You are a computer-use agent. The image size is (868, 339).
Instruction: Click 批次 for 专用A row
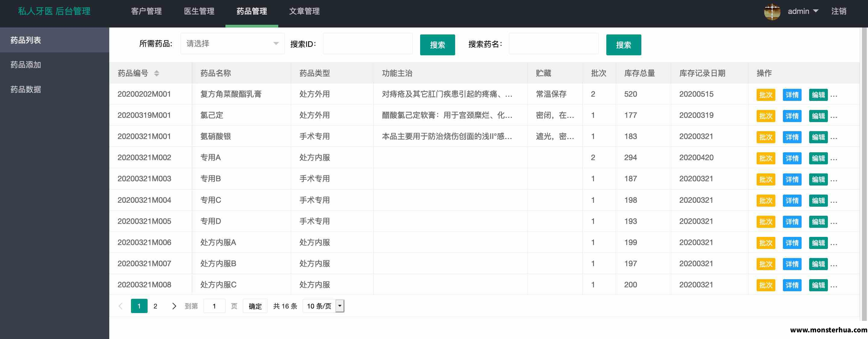coord(766,158)
